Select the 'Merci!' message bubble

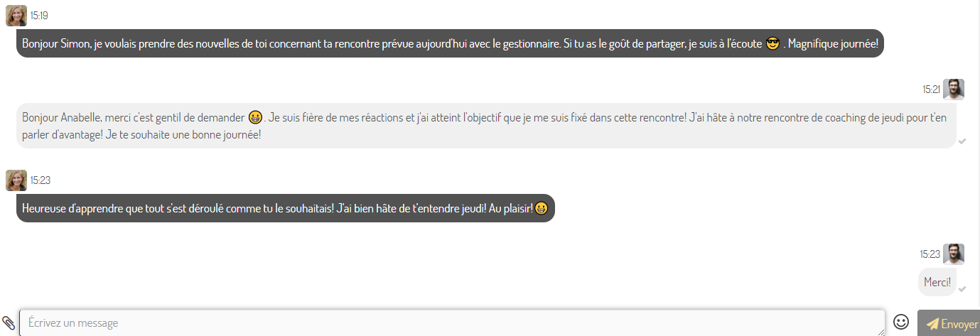(x=937, y=282)
